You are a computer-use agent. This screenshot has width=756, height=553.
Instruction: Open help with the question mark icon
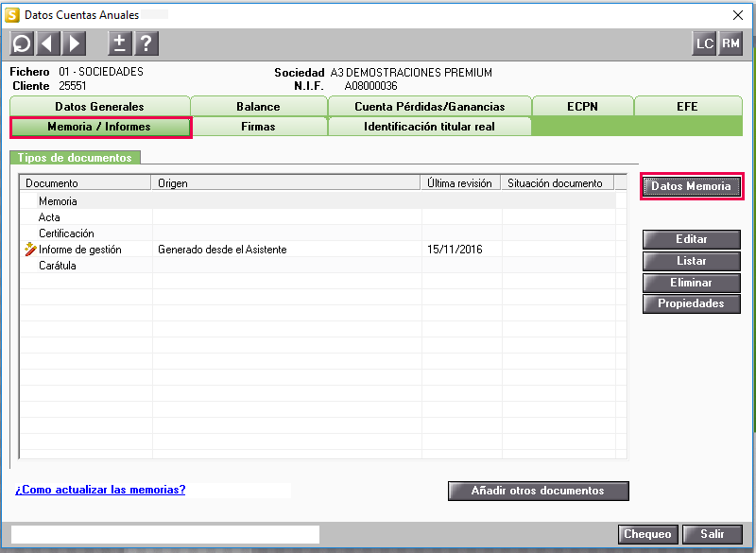click(146, 43)
